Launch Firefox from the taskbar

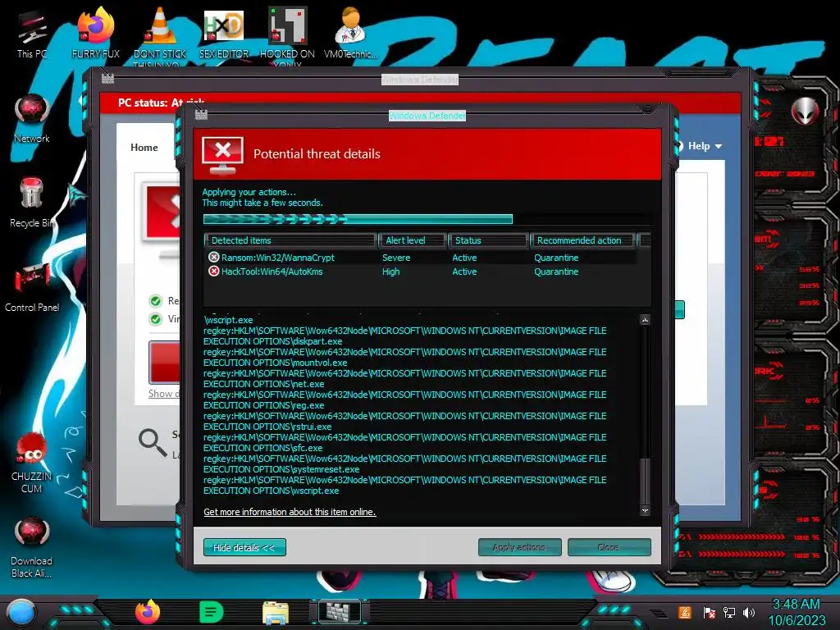[148, 612]
